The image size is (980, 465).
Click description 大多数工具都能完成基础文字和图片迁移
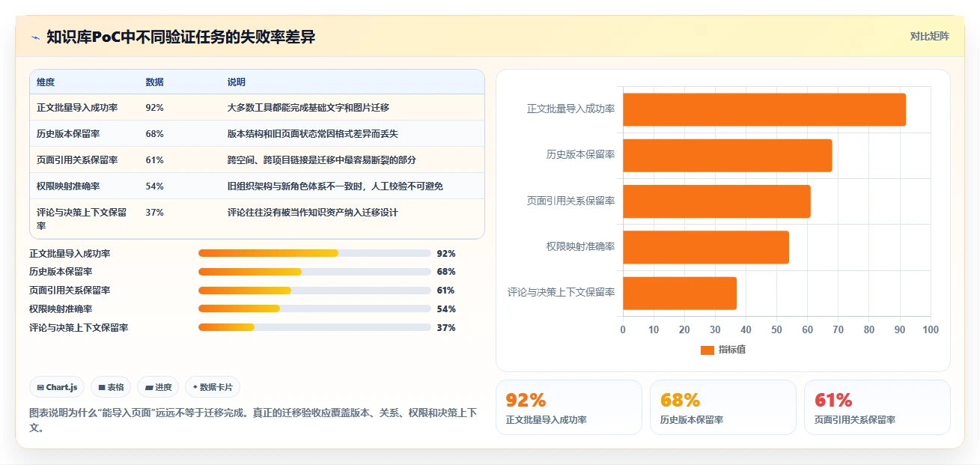click(308, 108)
